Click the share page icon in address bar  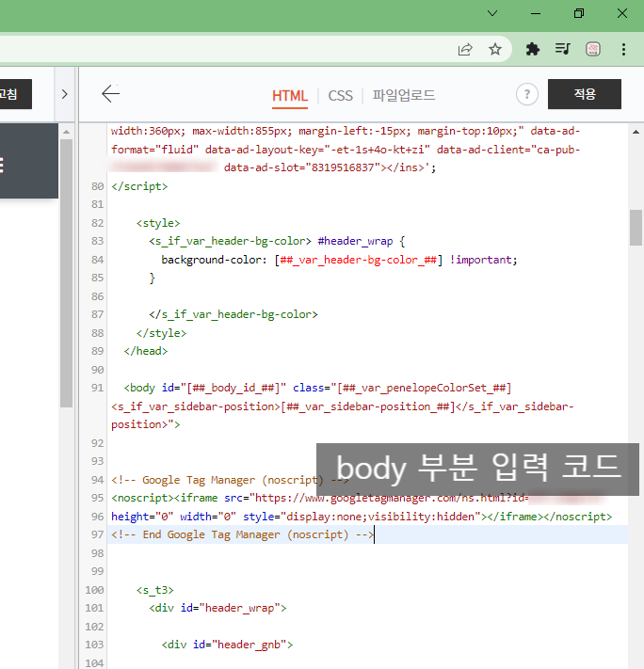464,50
